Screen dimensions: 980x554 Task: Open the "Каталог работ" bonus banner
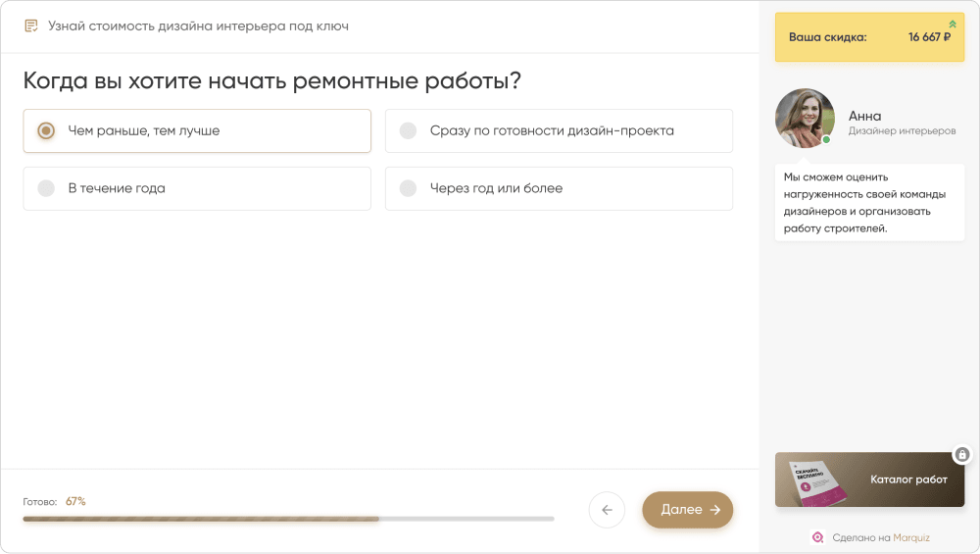pos(908,479)
